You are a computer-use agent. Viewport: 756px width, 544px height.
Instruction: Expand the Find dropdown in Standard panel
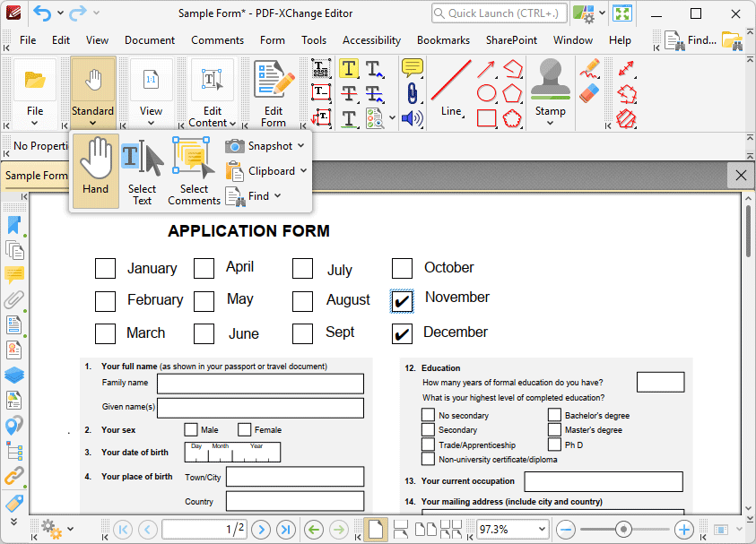tap(277, 195)
